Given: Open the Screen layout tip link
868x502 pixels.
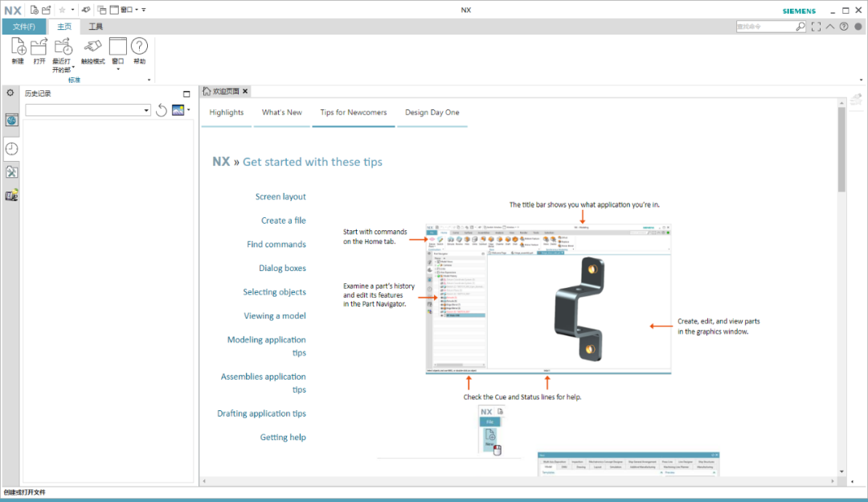Looking at the screenshot, I should [x=280, y=197].
